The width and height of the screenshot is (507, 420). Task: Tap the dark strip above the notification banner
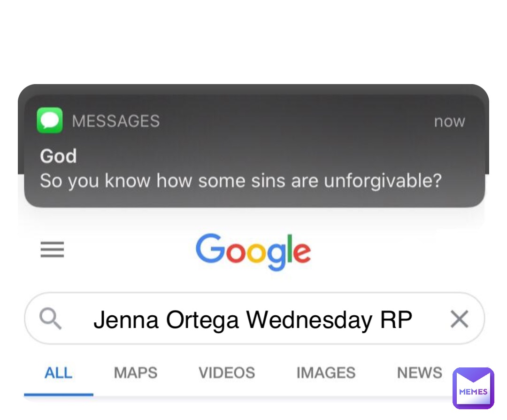(253, 89)
